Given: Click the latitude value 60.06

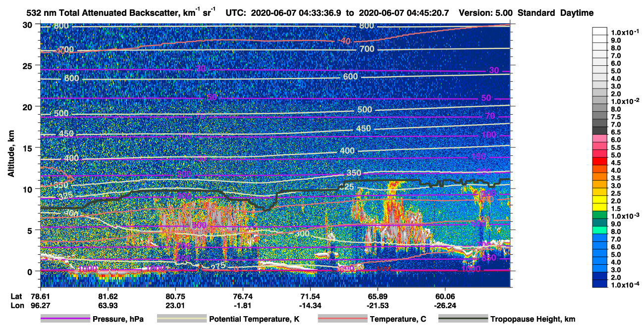Looking at the screenshot, I should click(445, 296).
